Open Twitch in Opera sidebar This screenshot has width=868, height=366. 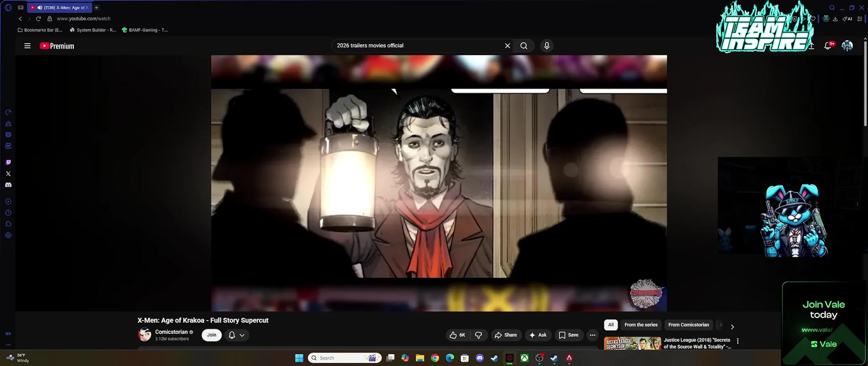8,163
